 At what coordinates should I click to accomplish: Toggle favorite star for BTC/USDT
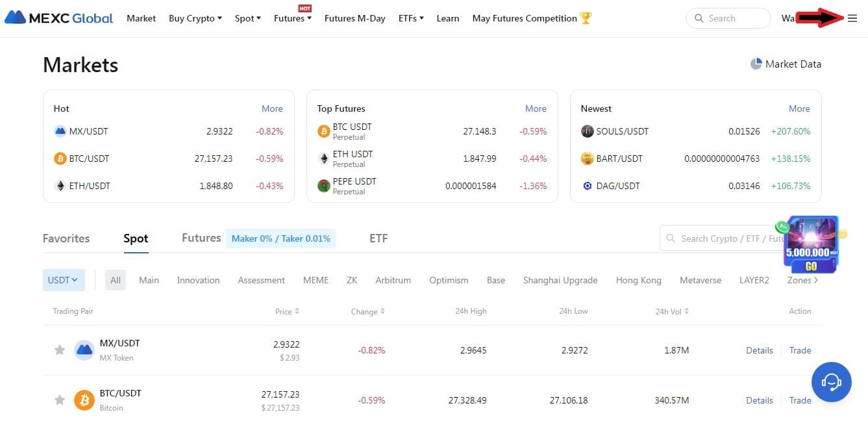[59, 400]
